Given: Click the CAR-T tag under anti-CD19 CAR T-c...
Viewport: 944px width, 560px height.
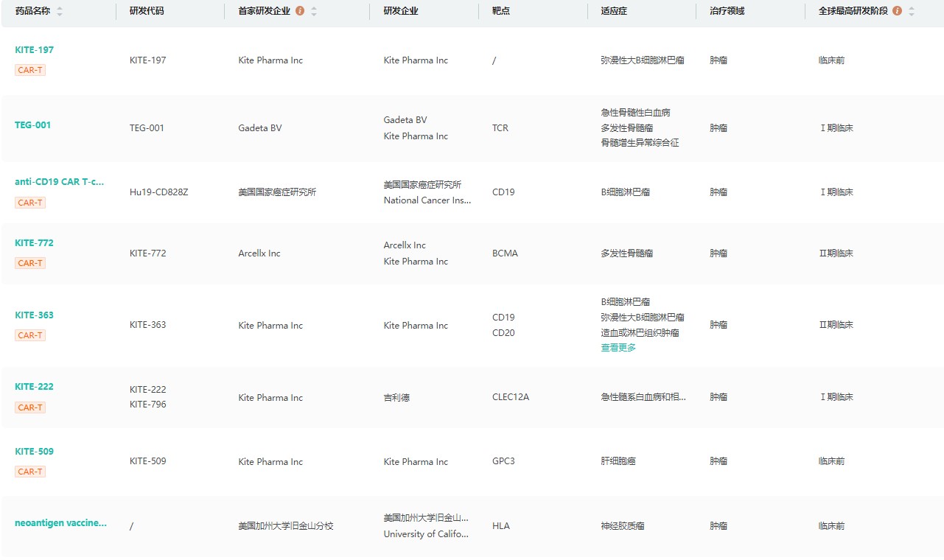Looking at the screenshot, I should tap(30, 203).
